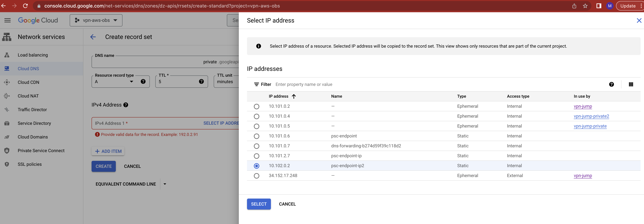
Task: Click the help icon beside Resource record type
Action: point(143,81)
